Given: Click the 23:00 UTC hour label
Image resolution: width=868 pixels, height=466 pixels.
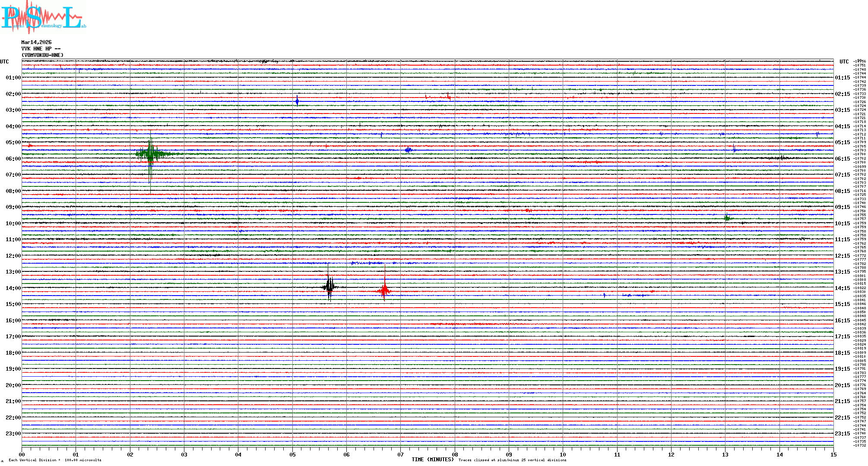Looking at the screenshot, I should tap(13, 434).
